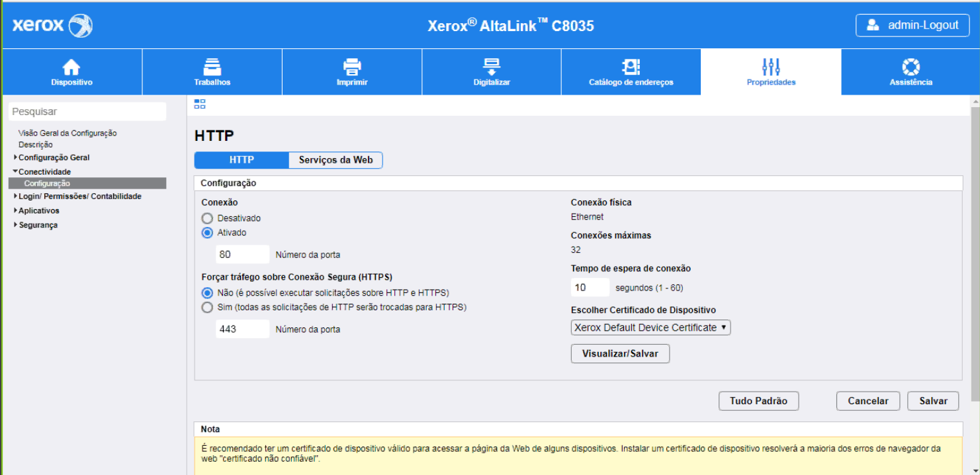The height and width of the screenshot is (475, 980).
Task: Switch to the Serviços da Web tab
Action: pyautogui.click(x=335, y=160)
